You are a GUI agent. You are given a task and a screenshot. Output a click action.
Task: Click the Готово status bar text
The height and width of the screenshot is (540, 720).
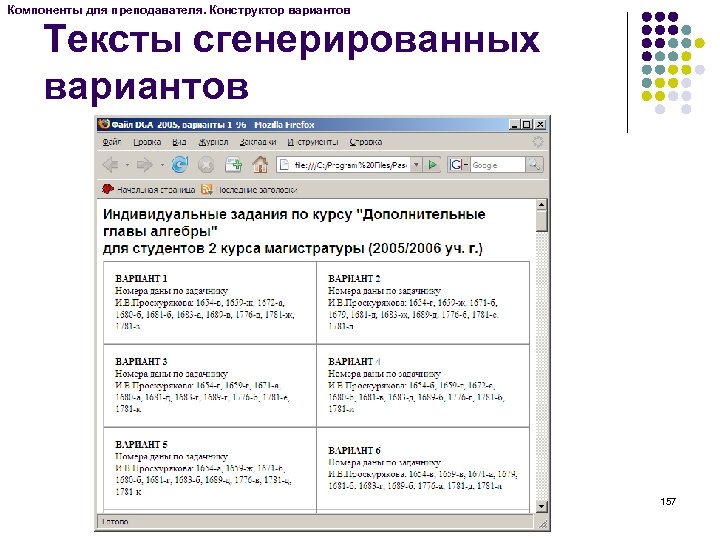coord(115,522)
